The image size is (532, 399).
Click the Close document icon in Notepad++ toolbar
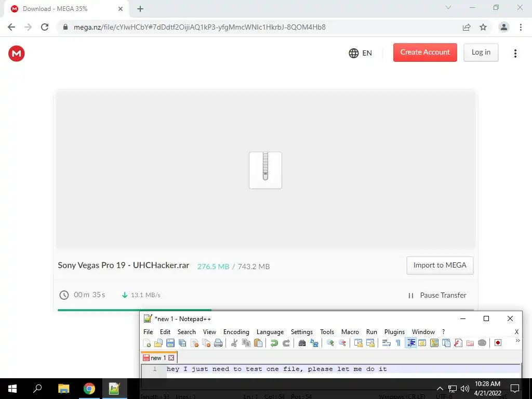click(194, 343)
